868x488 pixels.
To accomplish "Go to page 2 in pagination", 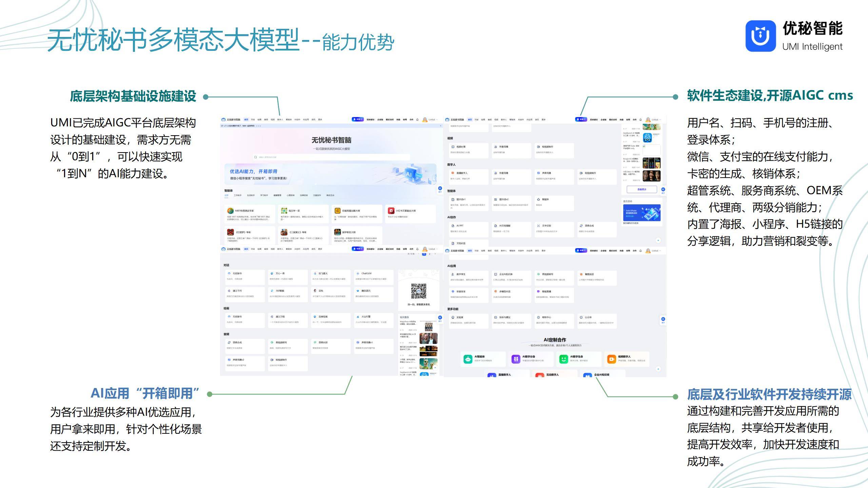I will coord(430,254).
